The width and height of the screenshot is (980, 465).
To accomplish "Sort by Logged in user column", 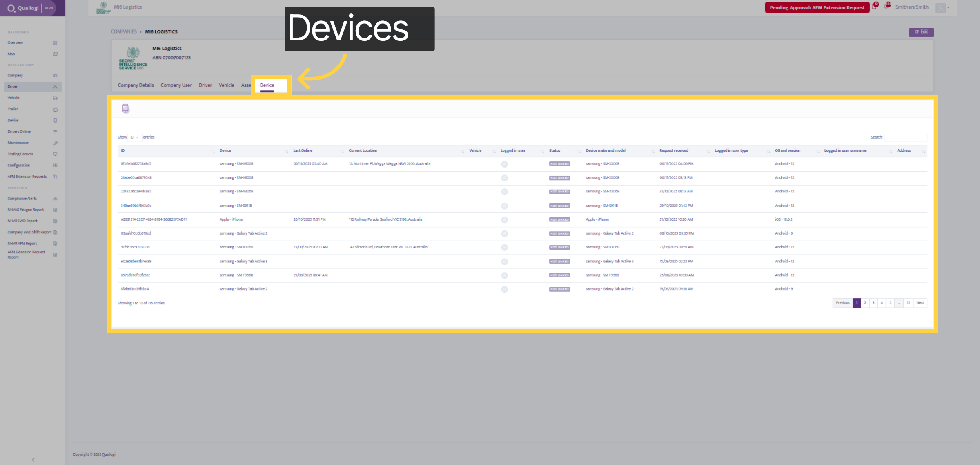I will point(522,151).
